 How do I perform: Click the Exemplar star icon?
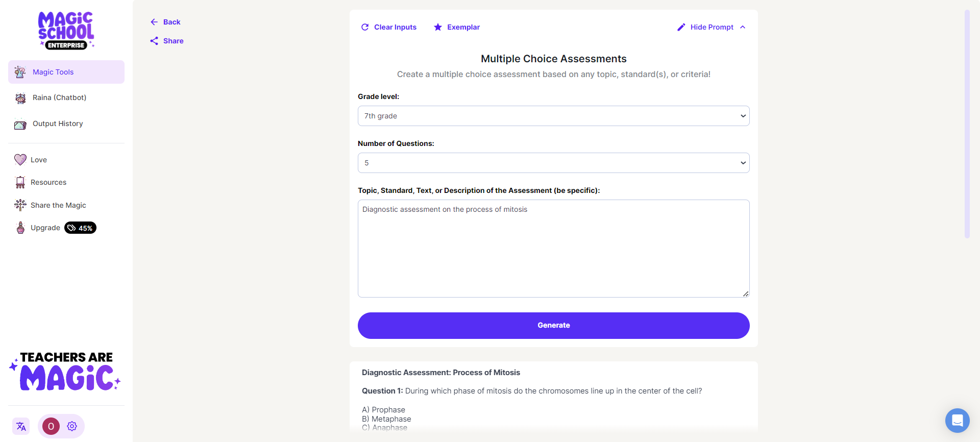pos(438,27)
